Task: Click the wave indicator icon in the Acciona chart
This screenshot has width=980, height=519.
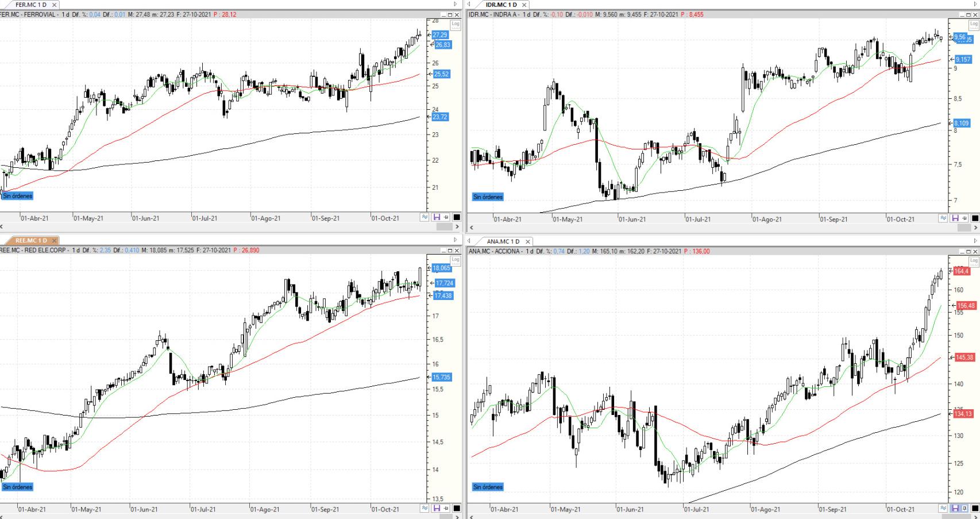Action: (x=943, y=508)
